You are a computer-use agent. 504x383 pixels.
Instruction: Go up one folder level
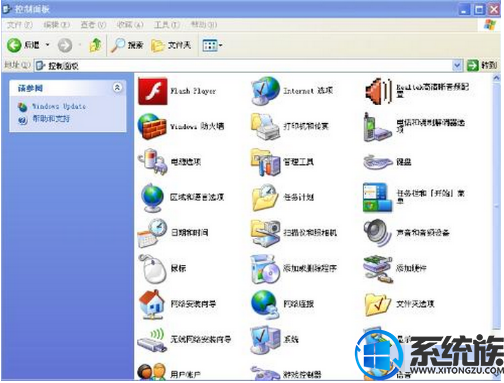tap(95, 45)
